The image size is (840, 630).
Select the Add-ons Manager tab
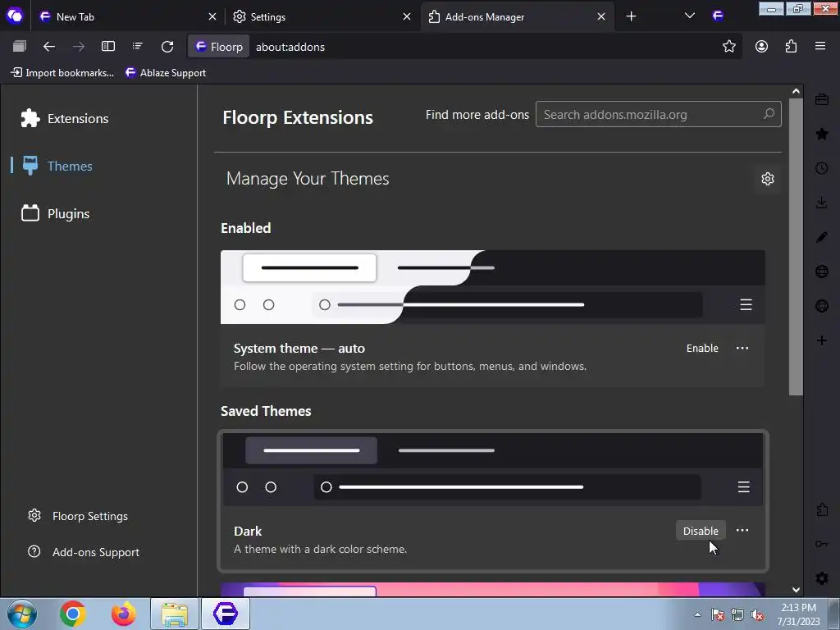click(x=517, y=16)
